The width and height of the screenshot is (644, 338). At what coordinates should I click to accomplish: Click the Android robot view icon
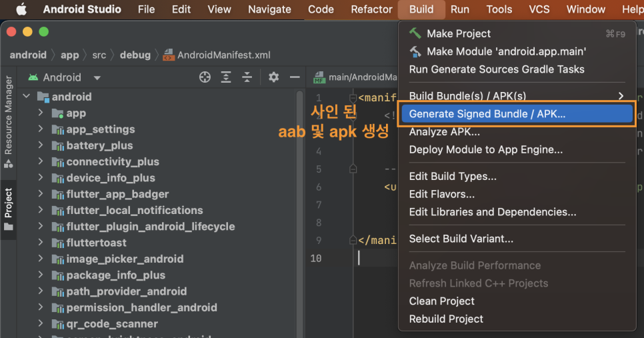tap(33, 77)
